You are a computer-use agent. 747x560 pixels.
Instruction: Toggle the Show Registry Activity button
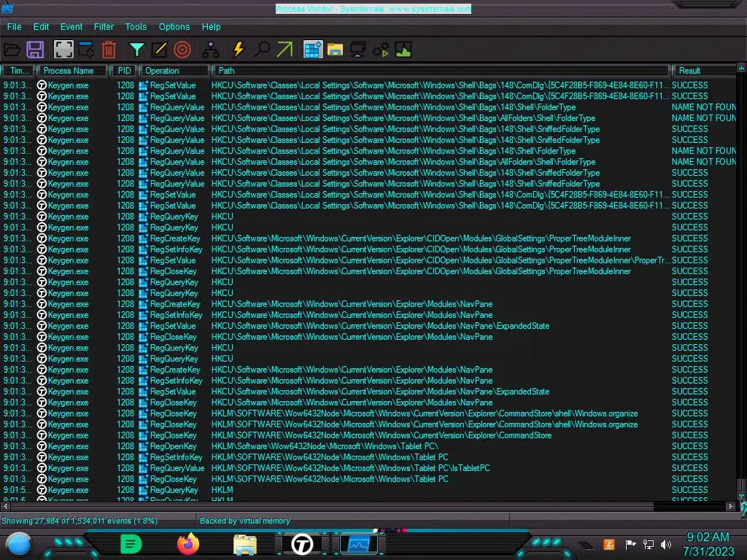click(x=313, y=50)
